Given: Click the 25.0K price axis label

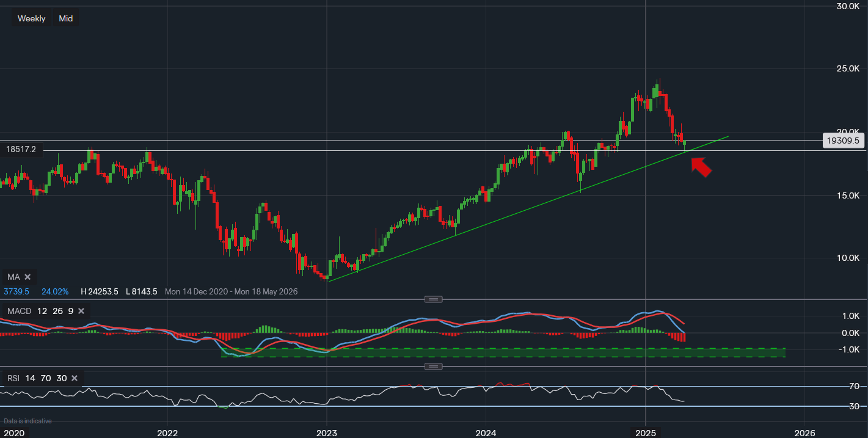Looking at the screenshot, I should (847, 68).
